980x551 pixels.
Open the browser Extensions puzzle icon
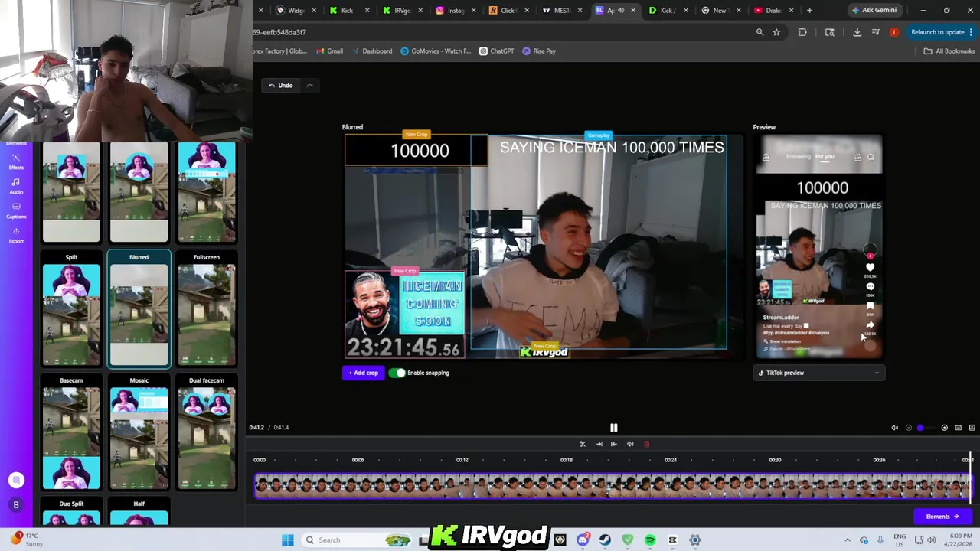(x=802, y=32)
